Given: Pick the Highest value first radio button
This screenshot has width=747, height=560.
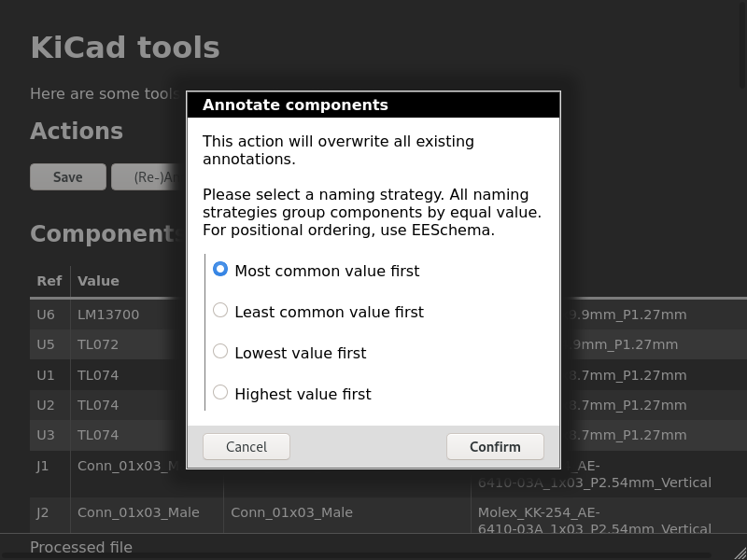Looking at the screenshot, I should click(220, 393).
